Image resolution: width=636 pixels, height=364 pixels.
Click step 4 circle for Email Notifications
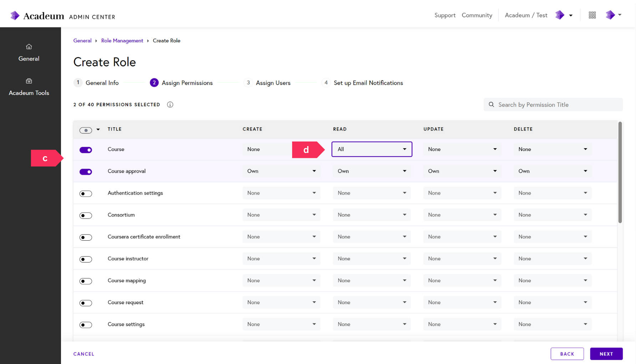[x=326, y=82]
